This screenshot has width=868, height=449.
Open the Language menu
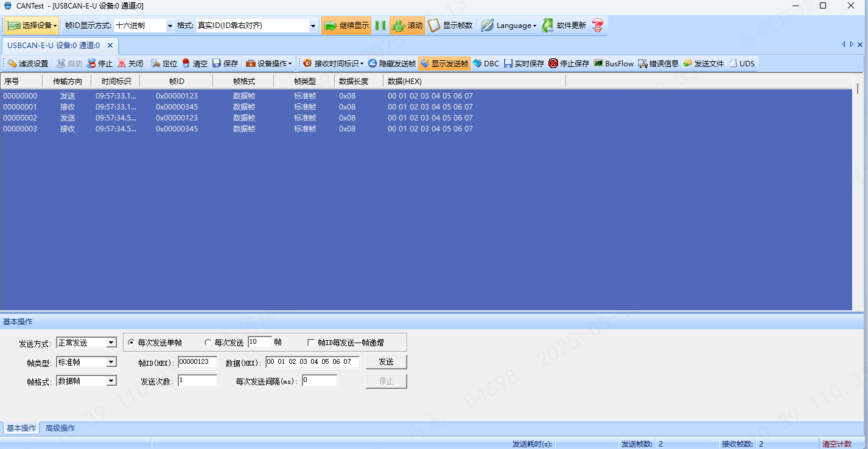(509, 26)
